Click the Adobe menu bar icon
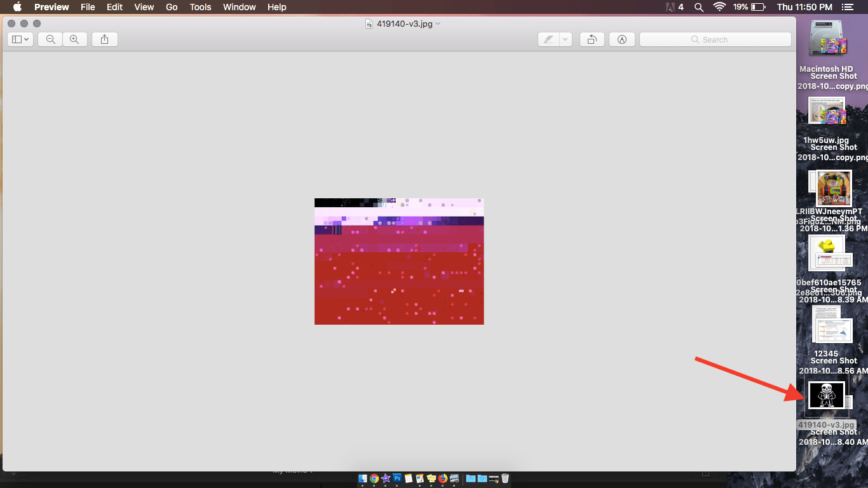The image size is (868, 488). (x=675, y=7)
